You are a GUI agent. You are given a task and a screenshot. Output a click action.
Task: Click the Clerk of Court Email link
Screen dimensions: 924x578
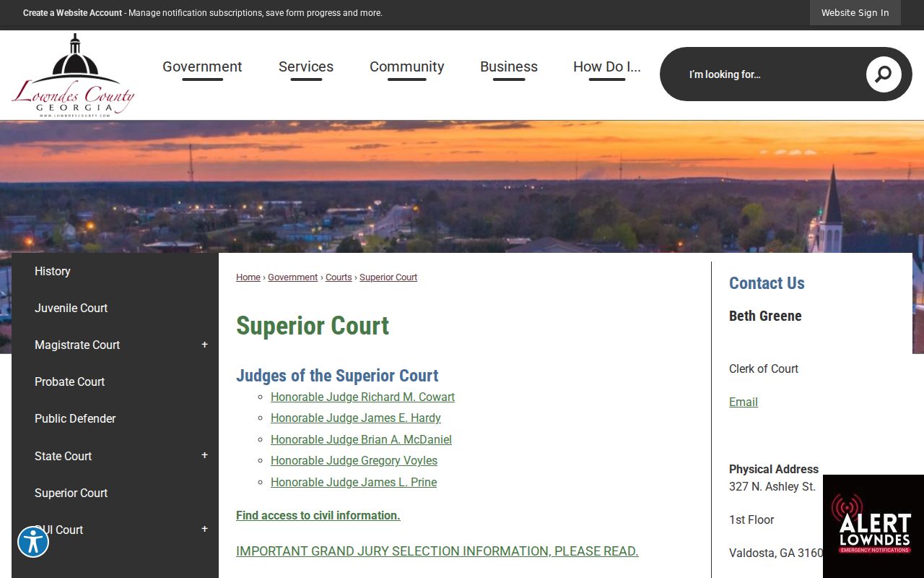click(744, 402)
